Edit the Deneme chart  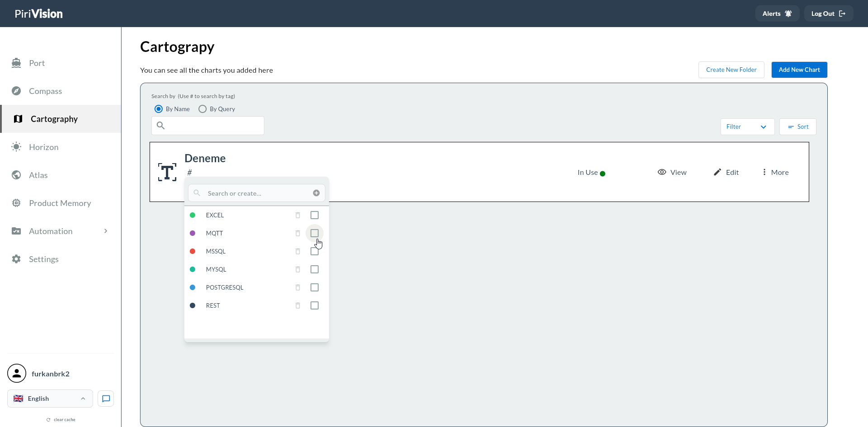click(726, 172)
